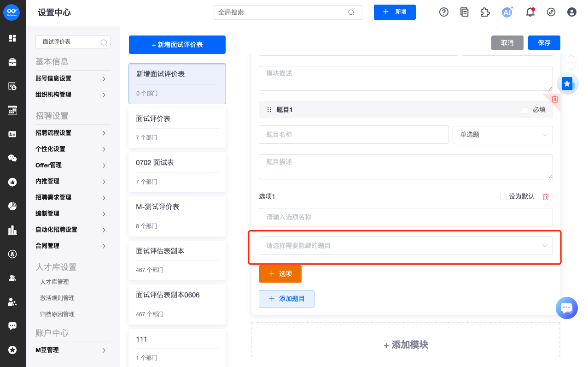Open the 请选择需要隐藏的题目 dropdown

tap(406, 246)
